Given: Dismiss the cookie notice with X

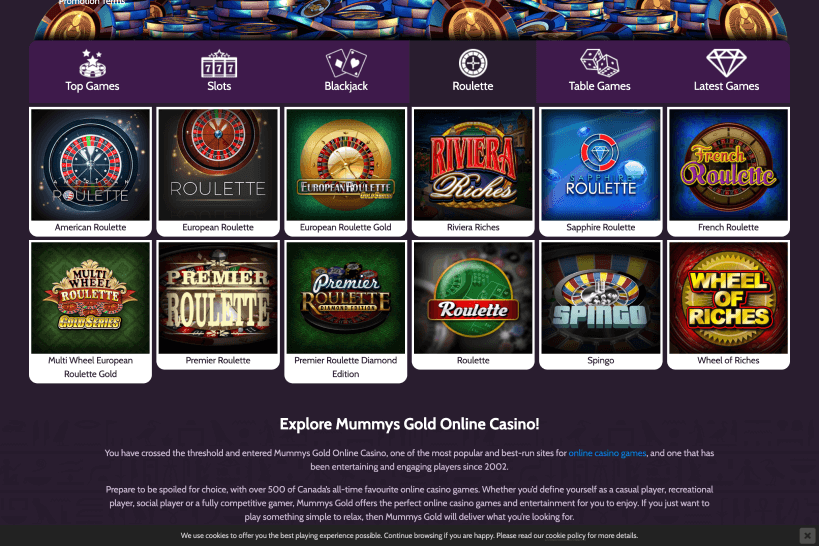Looking at the screenshot, I should coord(807,536).
